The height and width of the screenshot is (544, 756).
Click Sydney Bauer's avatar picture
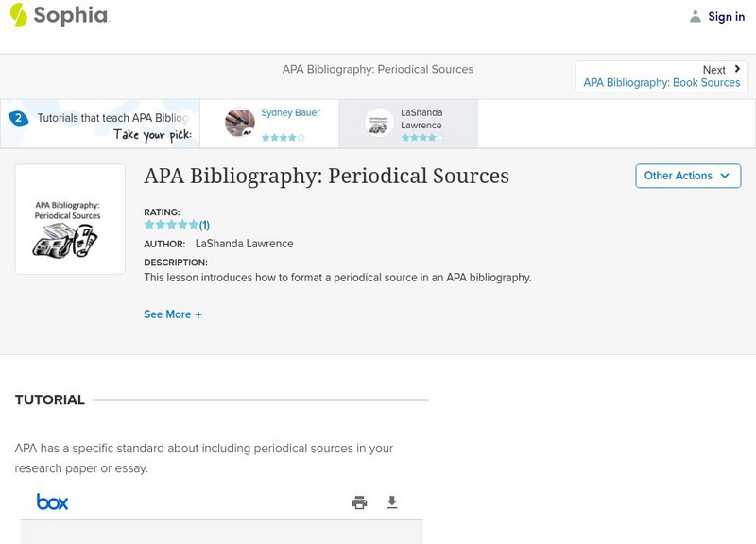(x=240, y=123)
